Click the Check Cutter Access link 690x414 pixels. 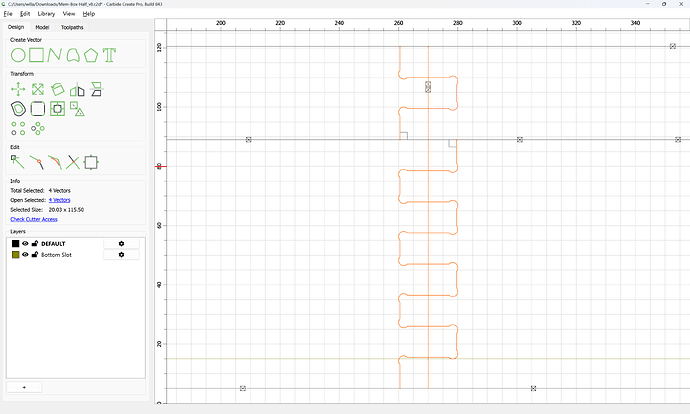click(x=34, y=219)
